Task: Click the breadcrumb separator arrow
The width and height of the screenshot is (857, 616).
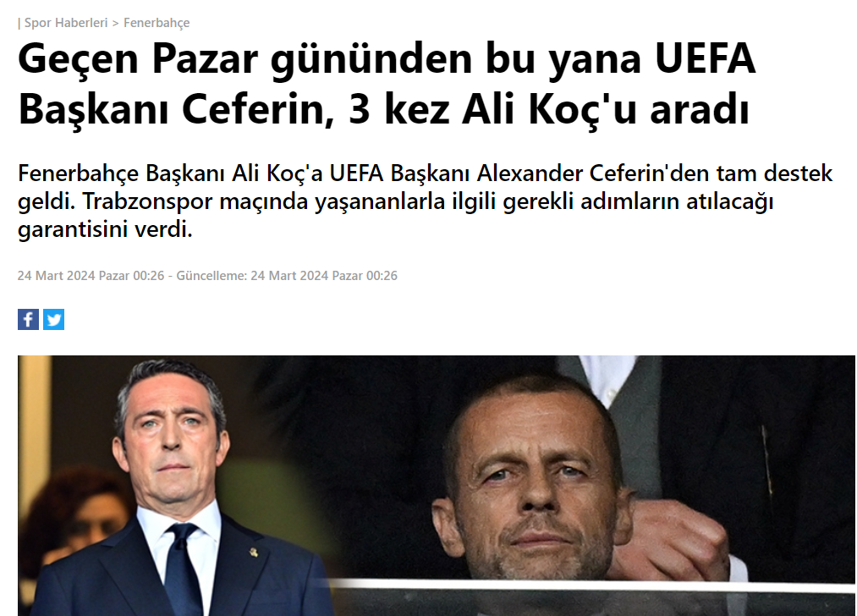Action: tap(115, 23)
